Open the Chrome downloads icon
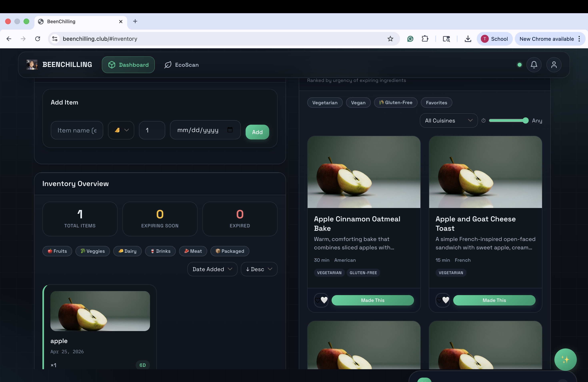This screenshot has width=588, height=382. (468, 39)
